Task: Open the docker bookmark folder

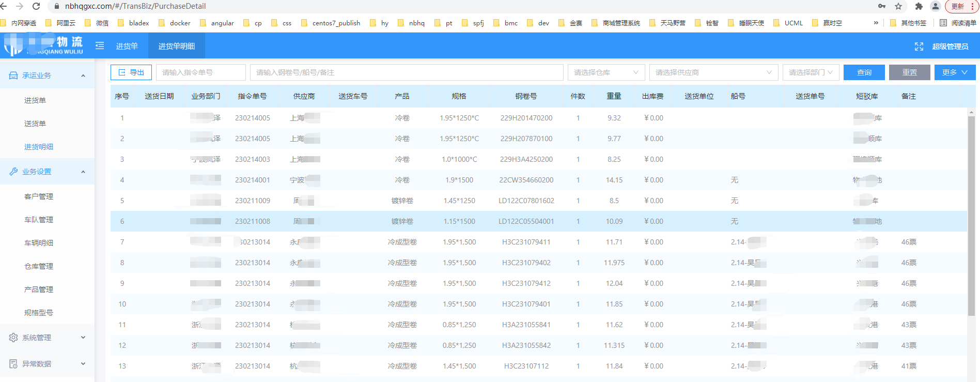Action: pyautogui.click(x=175, y=23)
